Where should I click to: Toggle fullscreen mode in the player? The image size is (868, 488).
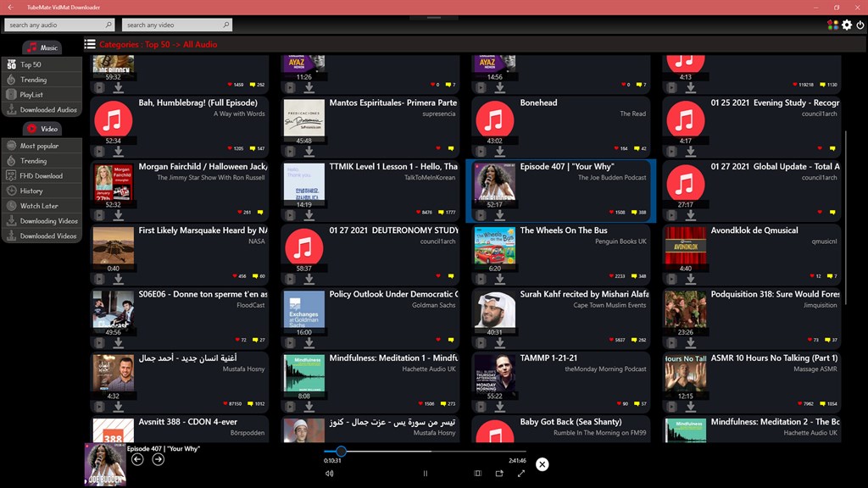pyautogui.click(x=521, y=474)
